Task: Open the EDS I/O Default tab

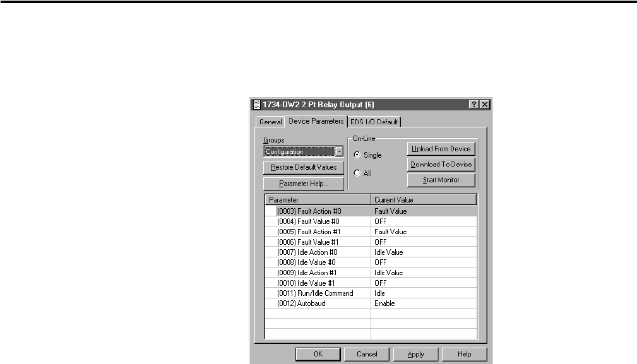Action: (374, 122)
